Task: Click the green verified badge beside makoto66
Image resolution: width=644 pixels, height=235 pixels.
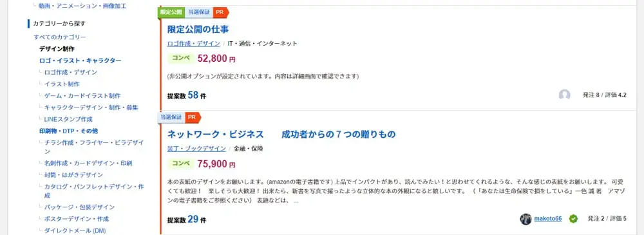Action: point(573,219)
